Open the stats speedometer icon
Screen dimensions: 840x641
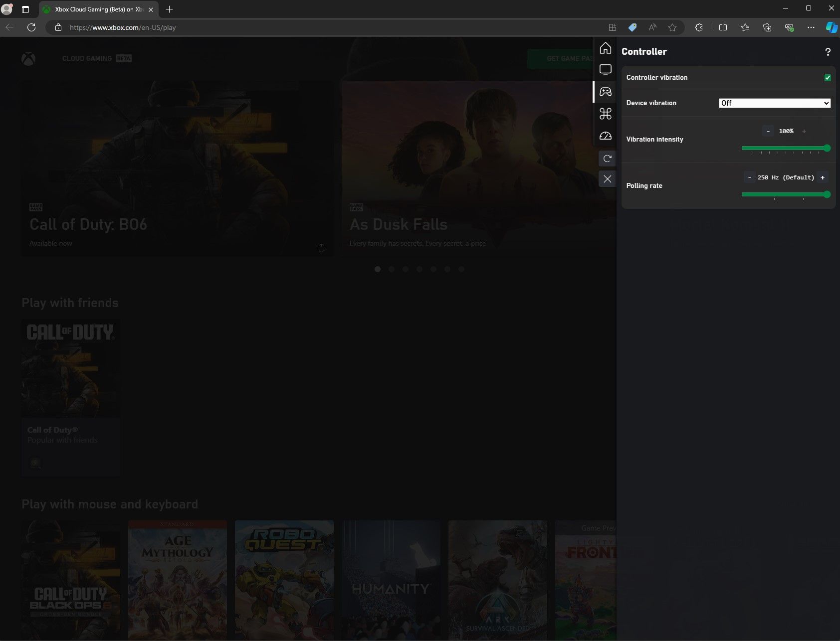coord(605,136)
